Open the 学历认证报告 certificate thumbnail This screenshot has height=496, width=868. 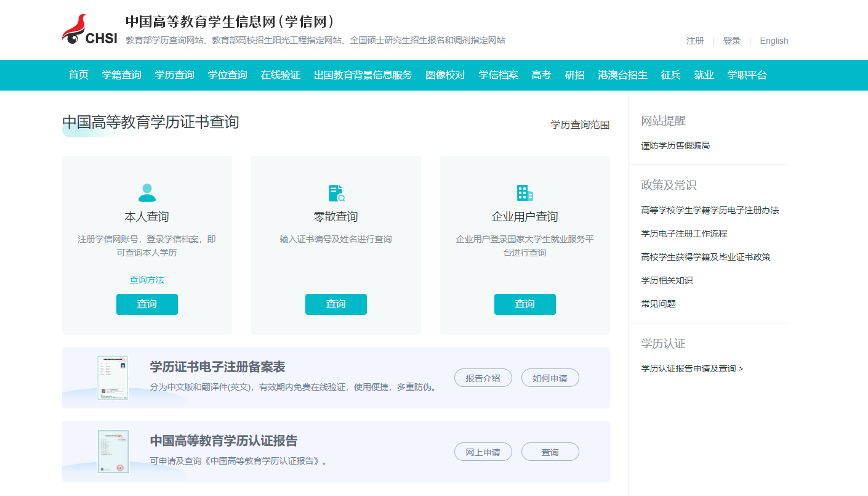113,452
